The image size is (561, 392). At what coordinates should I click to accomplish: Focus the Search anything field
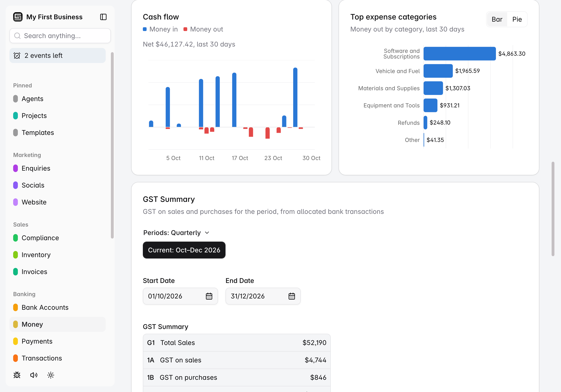pyautogui.click(x=60, y=36)
